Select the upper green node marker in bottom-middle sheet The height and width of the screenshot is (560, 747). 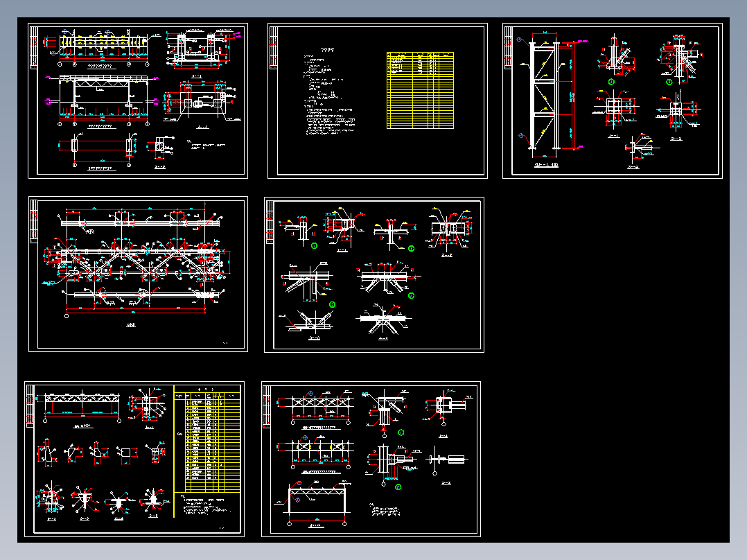click(x=401, y=432)
